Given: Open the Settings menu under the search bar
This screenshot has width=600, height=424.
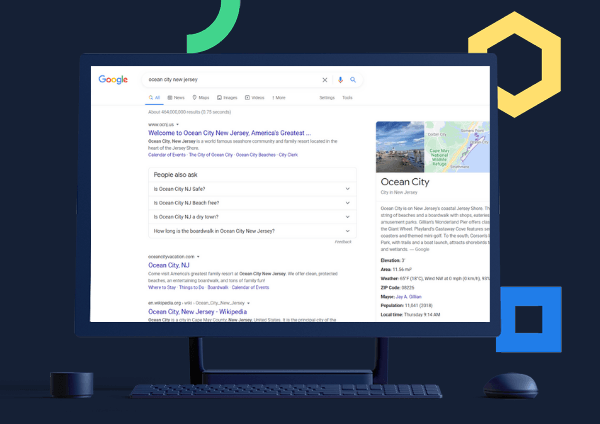Looking at the screenshot, I should pyautogui.click(x=327, y=98).
